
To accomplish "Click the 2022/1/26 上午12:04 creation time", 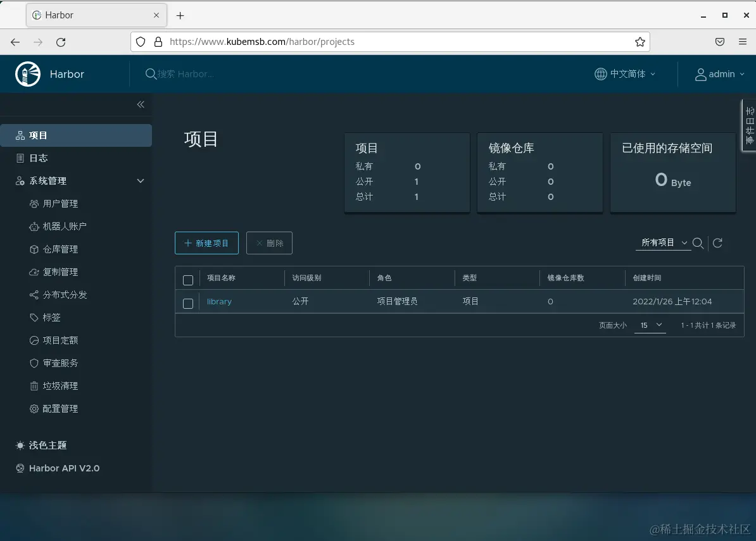I will [x=672, y=302].
